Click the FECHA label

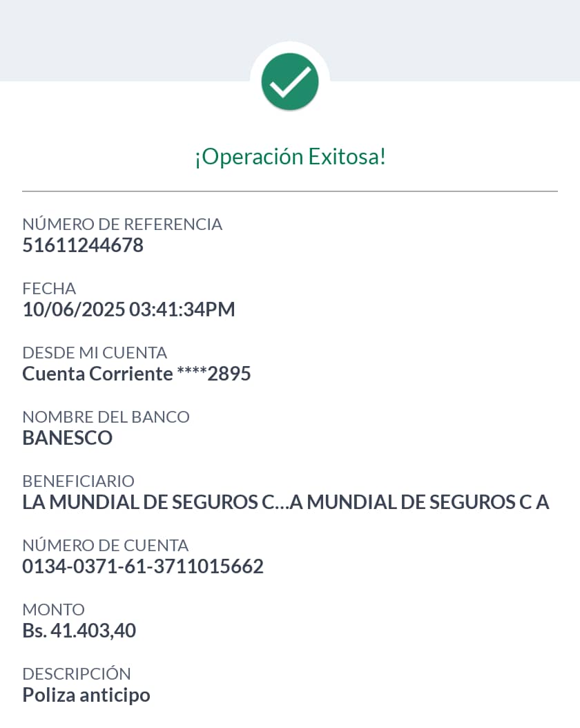(49, 288)
